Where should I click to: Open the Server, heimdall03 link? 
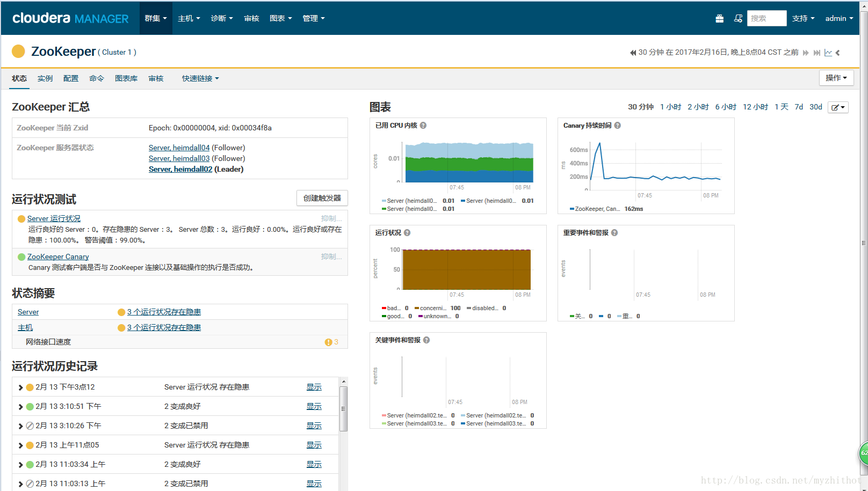coord(179,158)
